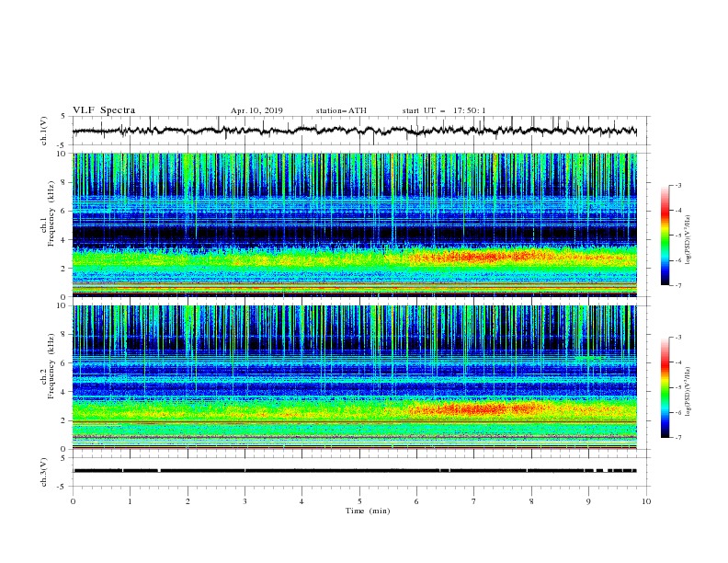Screen dimensions: 728x563
Task: Click time axis tick label "10"
Action: (x=646, y=501)
